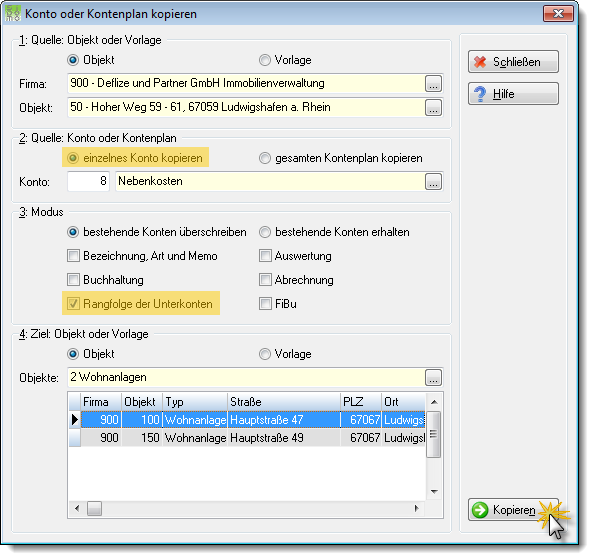594x560 pixels.
Task: Select Vorlage as target in Ziel section
Action: 265,354
